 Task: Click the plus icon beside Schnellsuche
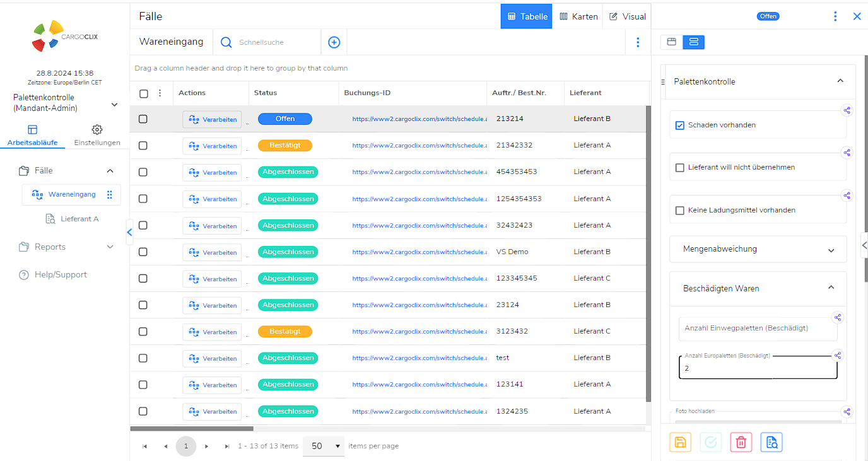334,42
